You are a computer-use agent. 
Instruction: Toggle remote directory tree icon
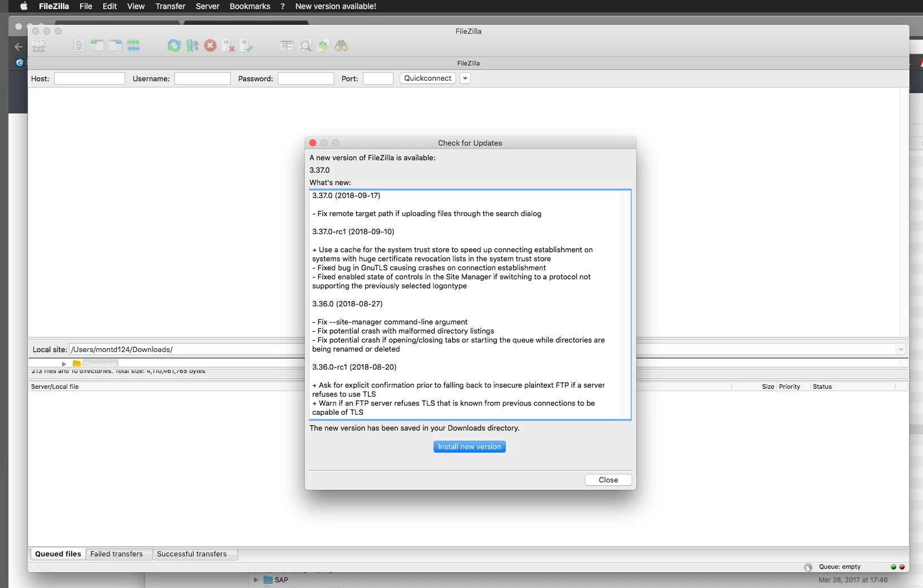[x=115, y=46]
